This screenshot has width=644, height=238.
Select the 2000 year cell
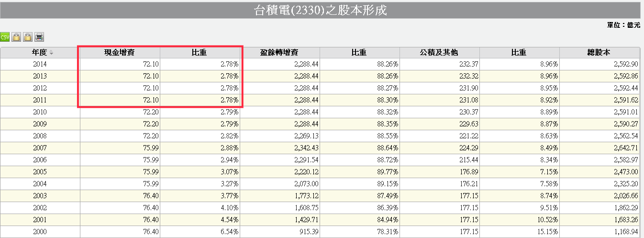[x=40, y=231]
